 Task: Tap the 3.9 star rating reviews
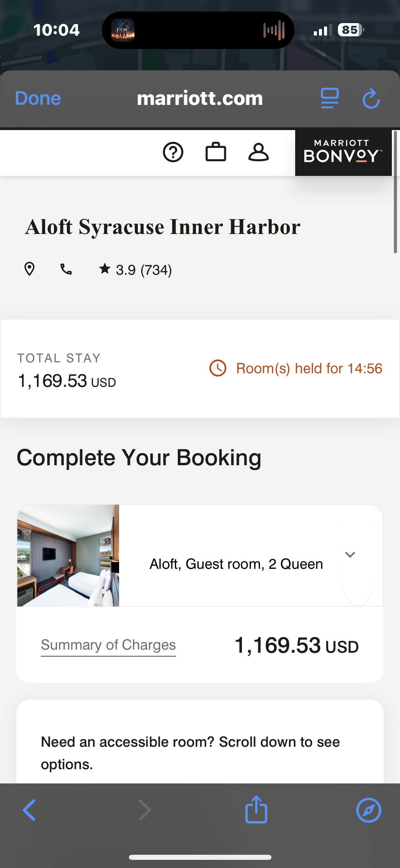click(x=136, y=270)
